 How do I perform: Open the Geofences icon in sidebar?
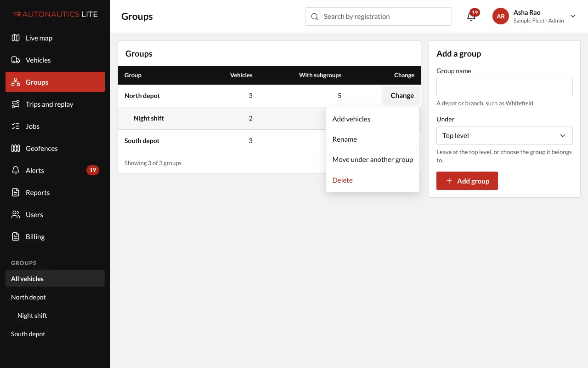(16, 148)
